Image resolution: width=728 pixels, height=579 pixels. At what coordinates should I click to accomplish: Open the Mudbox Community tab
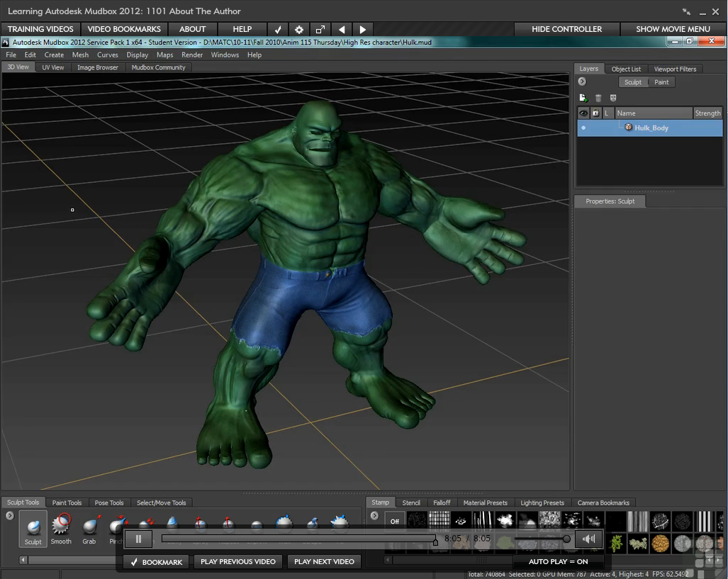(158, 67)
